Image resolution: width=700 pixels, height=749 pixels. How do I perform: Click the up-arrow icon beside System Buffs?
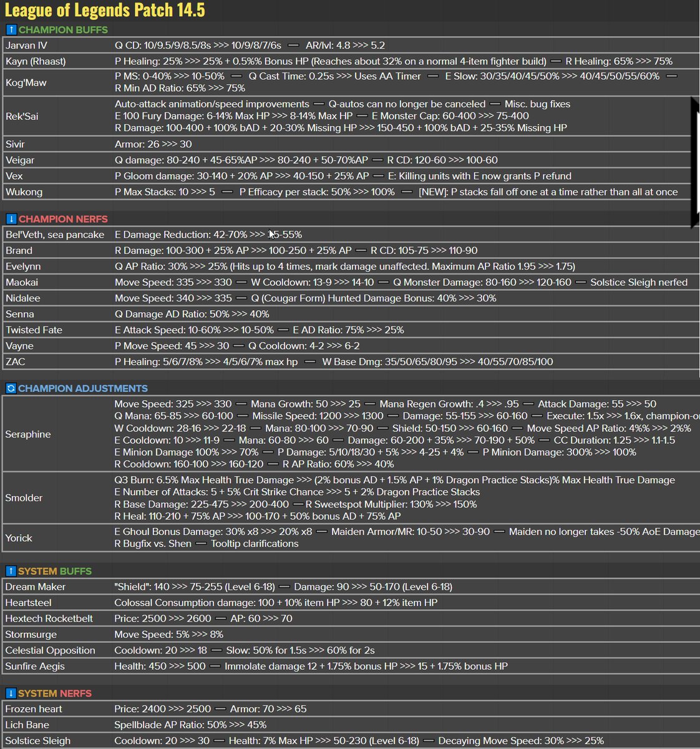[x=11, y=571]
